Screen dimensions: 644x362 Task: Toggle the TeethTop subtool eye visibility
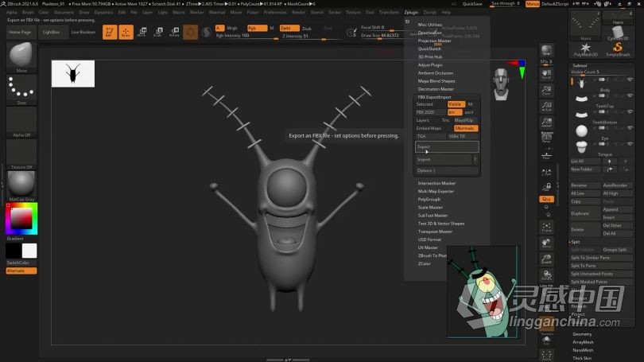630,95
